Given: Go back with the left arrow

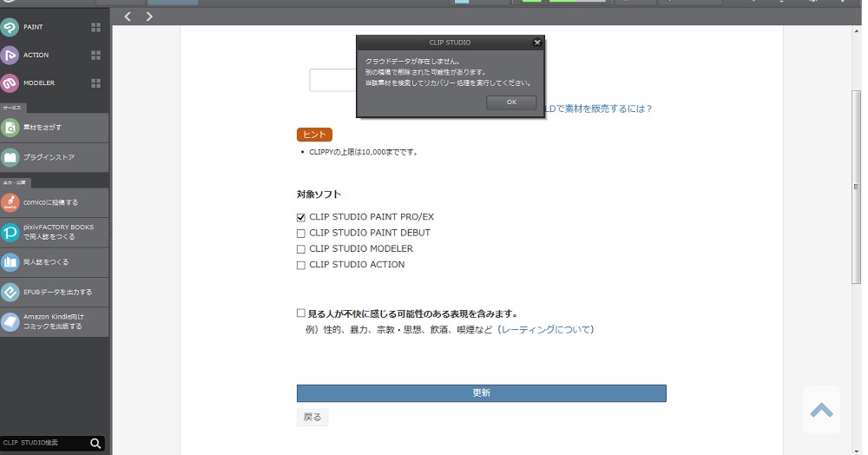Looking at the screenshot, I should click(128, 16).
